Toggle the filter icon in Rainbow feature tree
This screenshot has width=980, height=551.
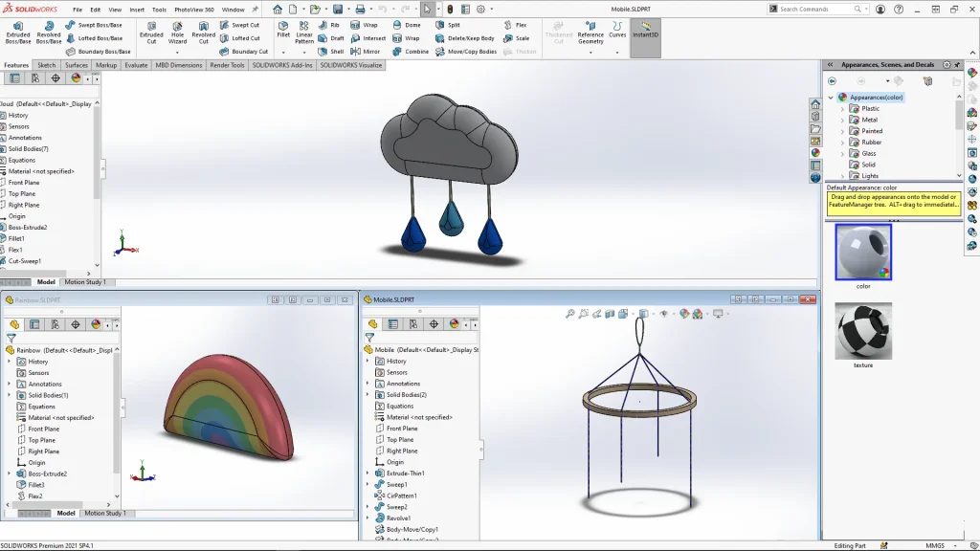tap(11, 338)
